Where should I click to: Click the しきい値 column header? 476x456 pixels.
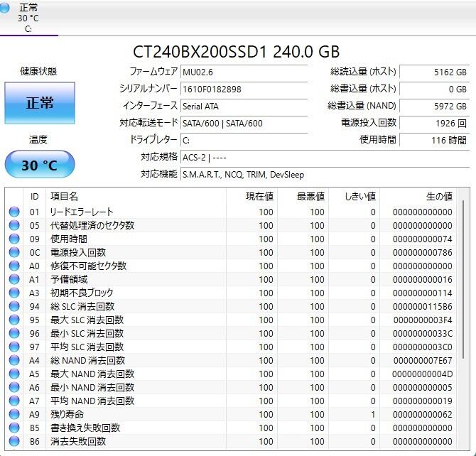[355, 197]
